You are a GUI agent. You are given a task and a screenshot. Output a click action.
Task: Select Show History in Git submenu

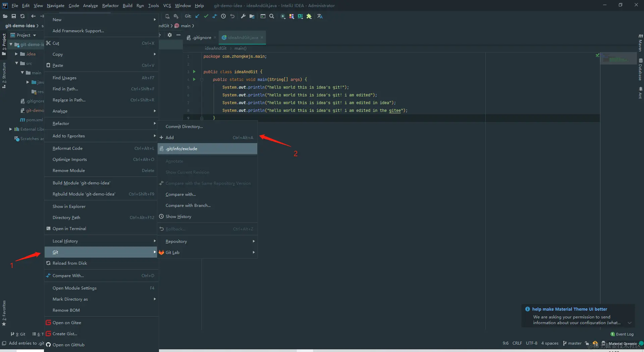tap(207, 216)
